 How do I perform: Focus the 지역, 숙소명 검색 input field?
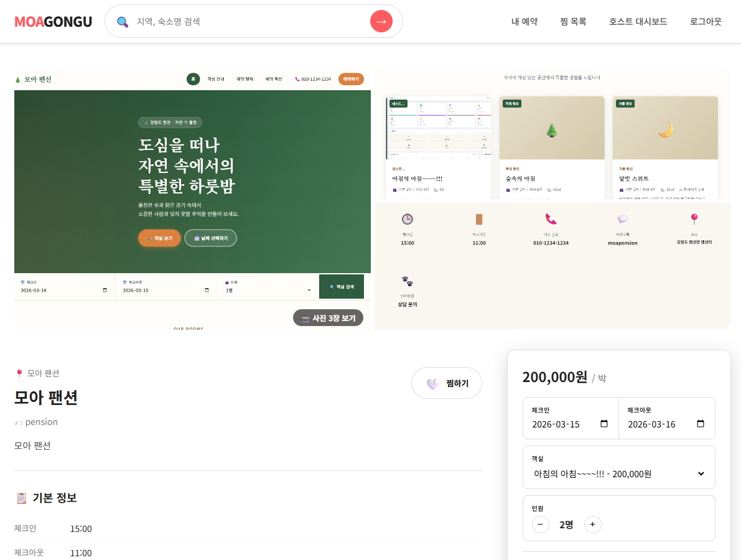[x=249, y=22]
